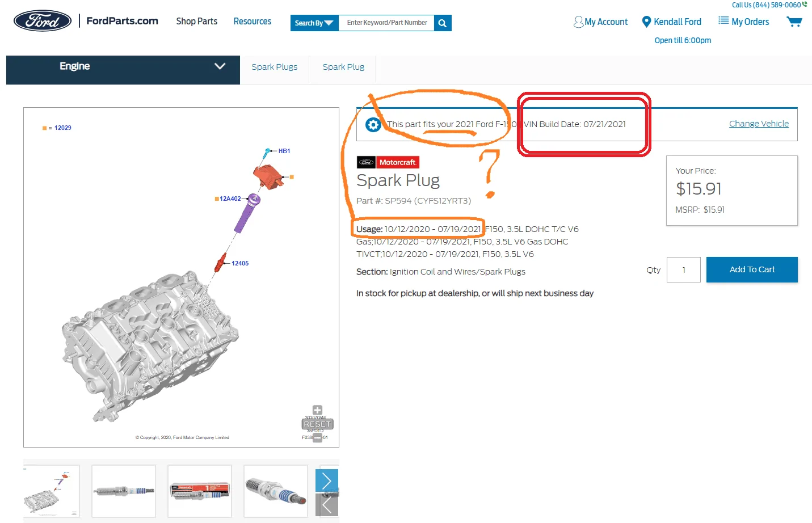Select the Spark Plugs breadcrumb tab
Viewport: 812px width, 523px height.
pos(274,67)
